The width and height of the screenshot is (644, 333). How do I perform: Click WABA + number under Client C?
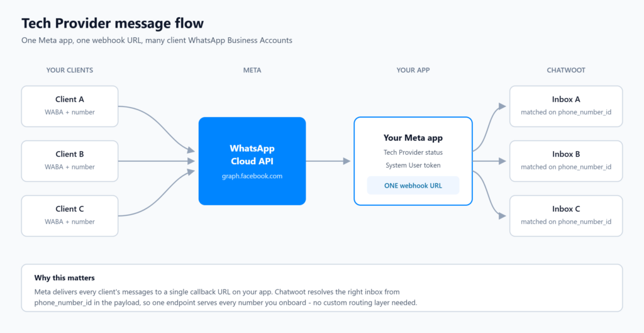pos(70,222)
